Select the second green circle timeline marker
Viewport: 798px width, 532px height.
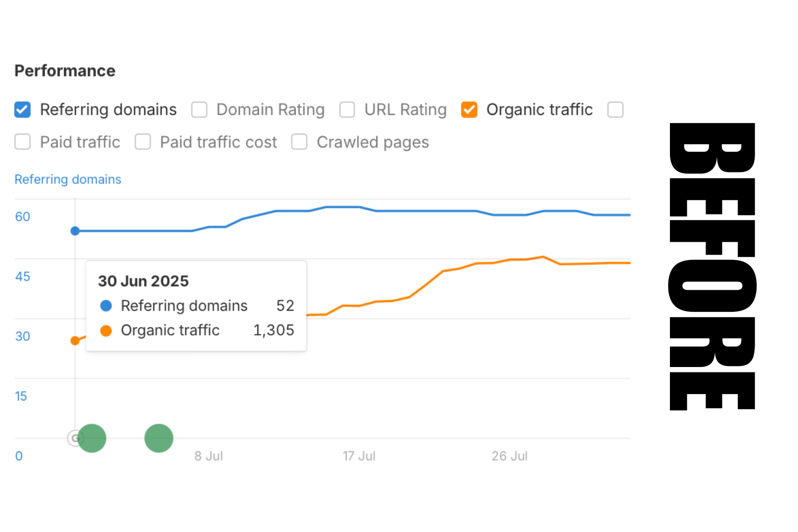pos(159,438)
